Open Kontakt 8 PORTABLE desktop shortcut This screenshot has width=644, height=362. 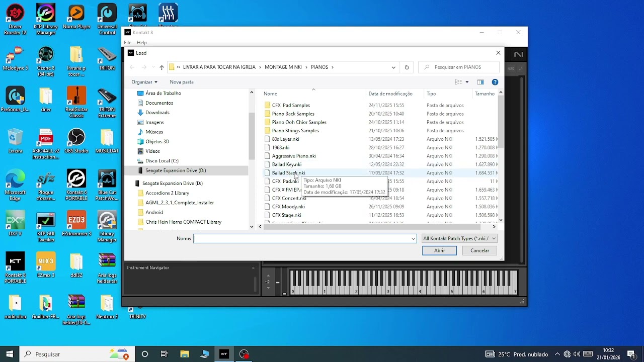tap(15, 268)
